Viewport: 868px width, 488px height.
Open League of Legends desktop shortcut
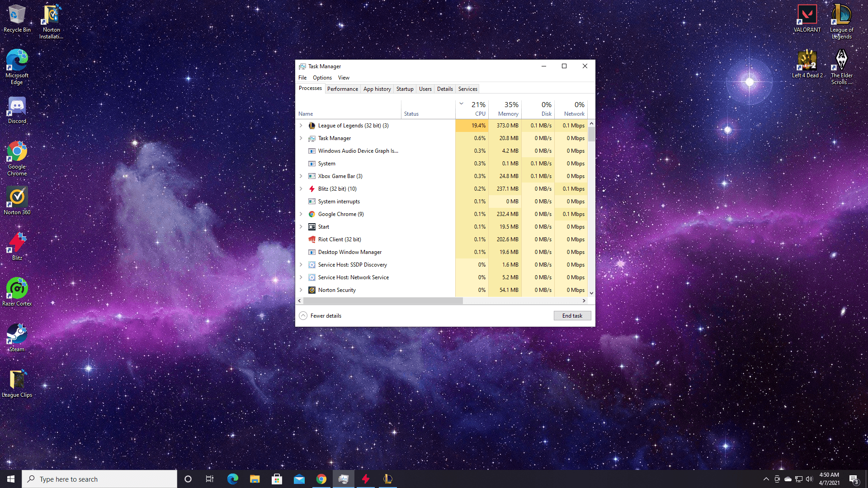(x=841, y=22)
